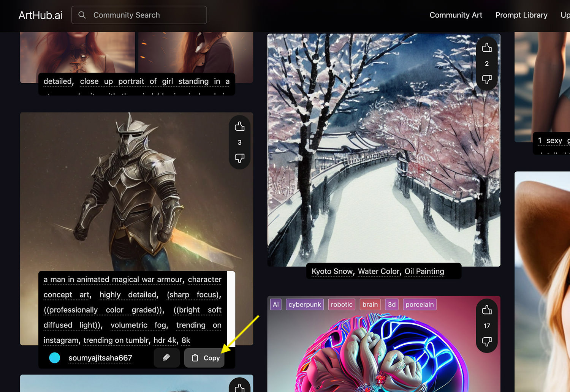
Task: Like the artwork below the armour card
Action: point(239,387)
